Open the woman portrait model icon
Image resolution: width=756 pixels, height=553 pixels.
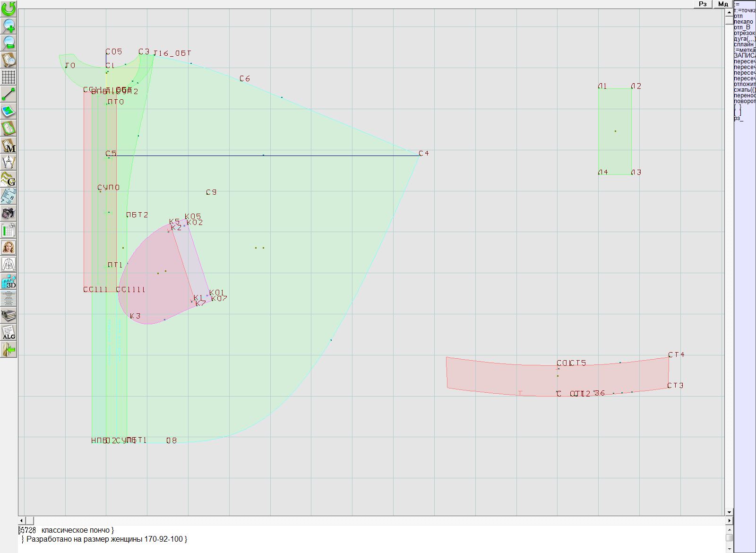9,247
